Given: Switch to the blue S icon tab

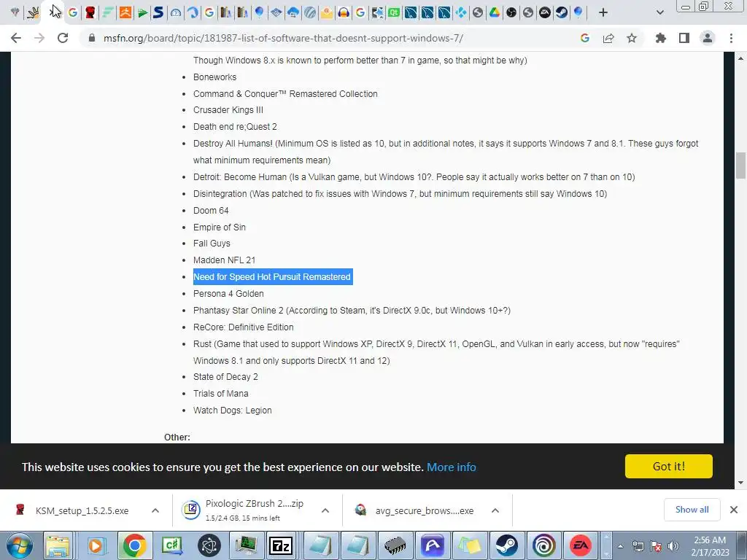Looking at the screenshot, I should tap(158, 12).
